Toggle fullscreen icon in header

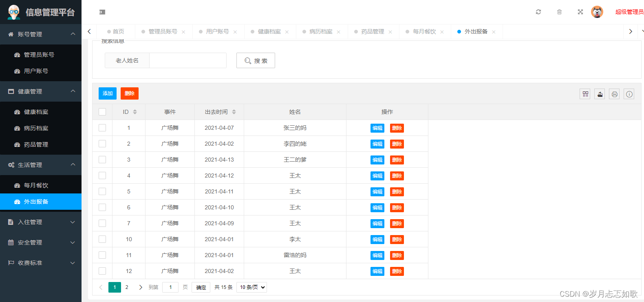point(580,12)
